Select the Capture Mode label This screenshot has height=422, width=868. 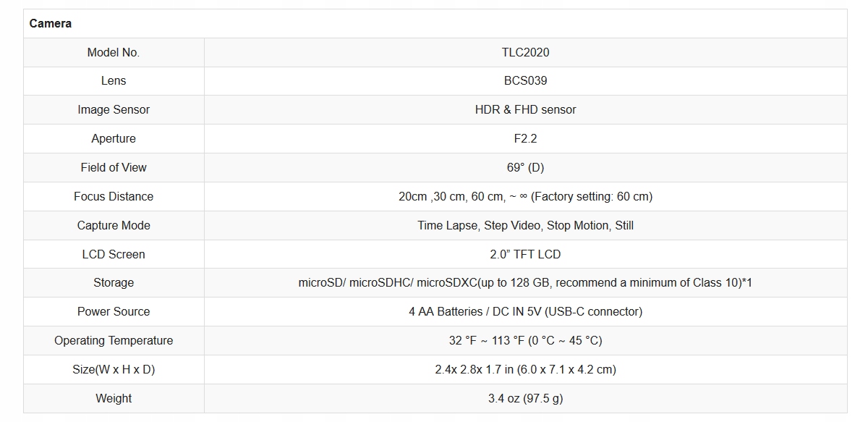pos(114,226)
